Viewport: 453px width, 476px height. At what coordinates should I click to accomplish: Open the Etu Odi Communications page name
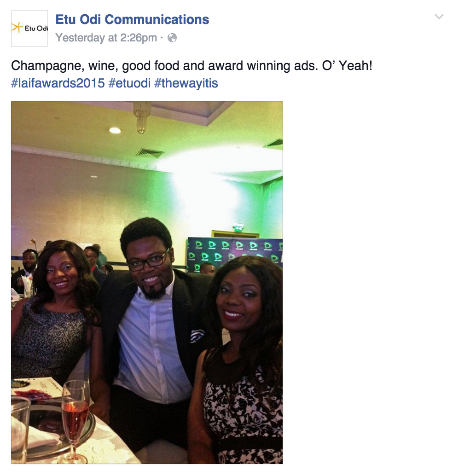pyautogui.click(x=133, y=19)
